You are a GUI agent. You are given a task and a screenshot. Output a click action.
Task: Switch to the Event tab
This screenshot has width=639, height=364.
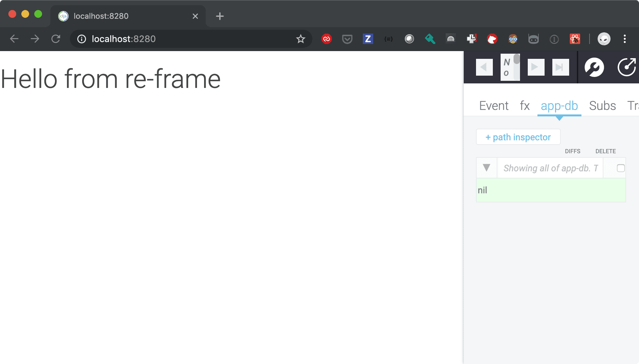(x=494, y=106)
